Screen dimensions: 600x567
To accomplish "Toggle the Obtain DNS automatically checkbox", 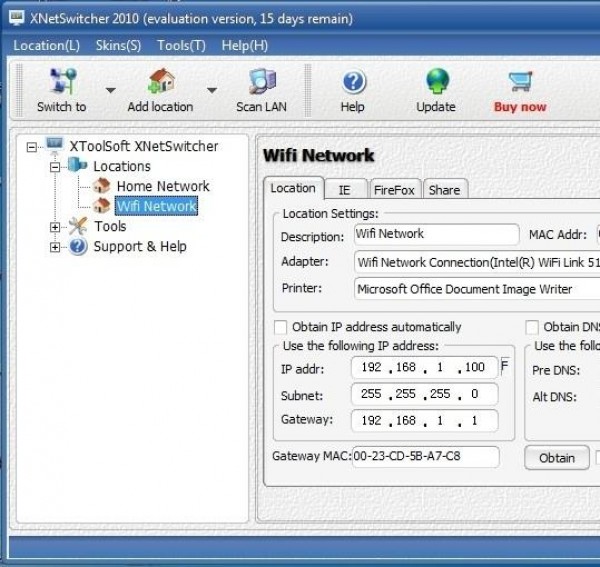I will [x=532, y=327].
